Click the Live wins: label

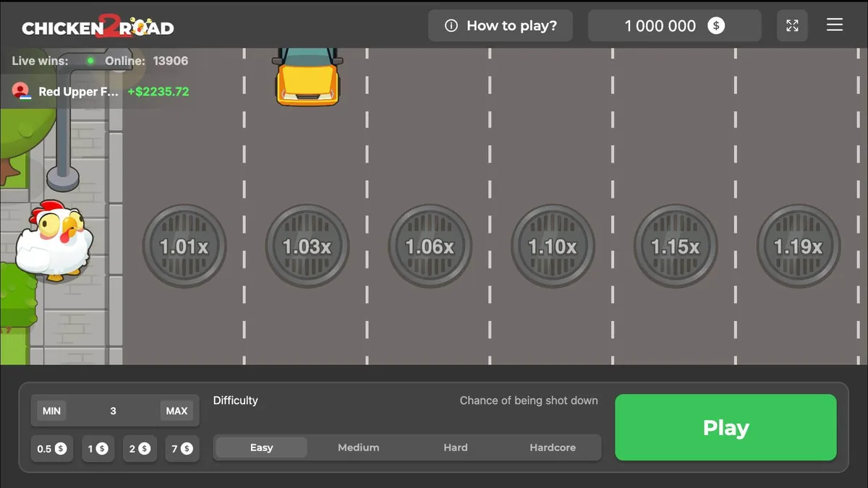click(40, 61)
